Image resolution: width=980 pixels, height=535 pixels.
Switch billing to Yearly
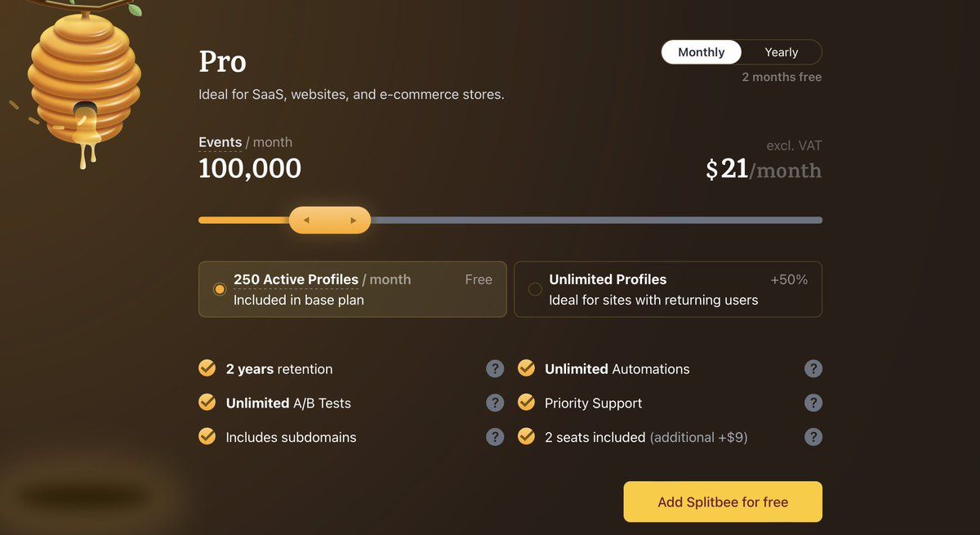pyautogui.click(x=781, y=52)
